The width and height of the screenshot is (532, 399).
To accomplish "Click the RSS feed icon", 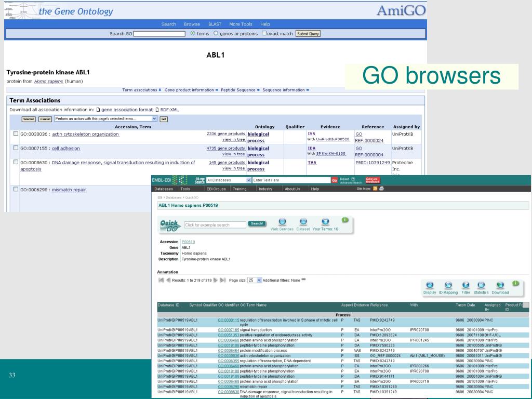I will click(375, 188).
